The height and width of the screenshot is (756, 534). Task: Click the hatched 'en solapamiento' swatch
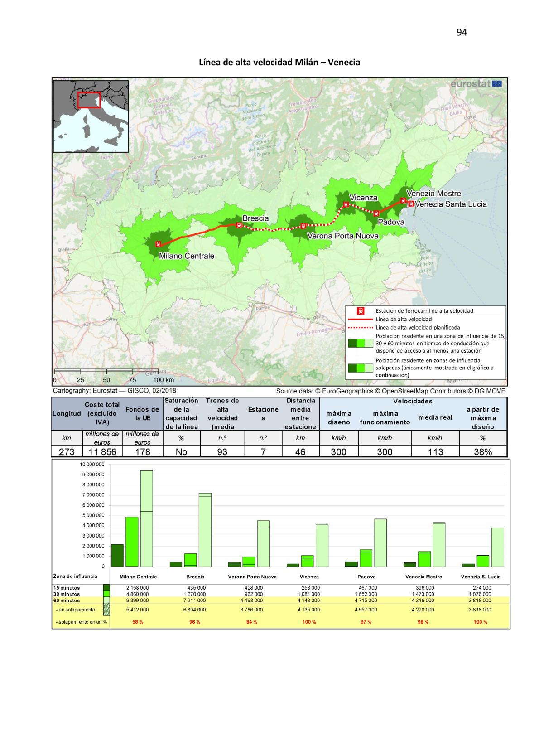(106, 610)
